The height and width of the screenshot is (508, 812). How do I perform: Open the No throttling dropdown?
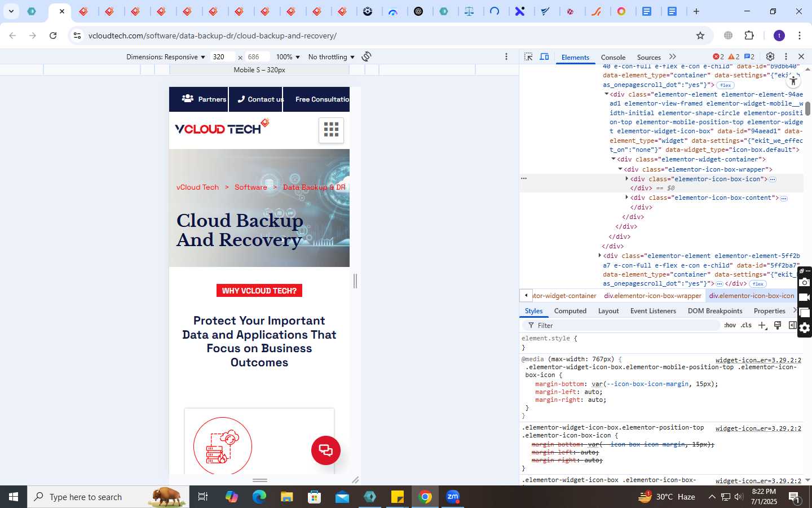click(x=332, y=57)
